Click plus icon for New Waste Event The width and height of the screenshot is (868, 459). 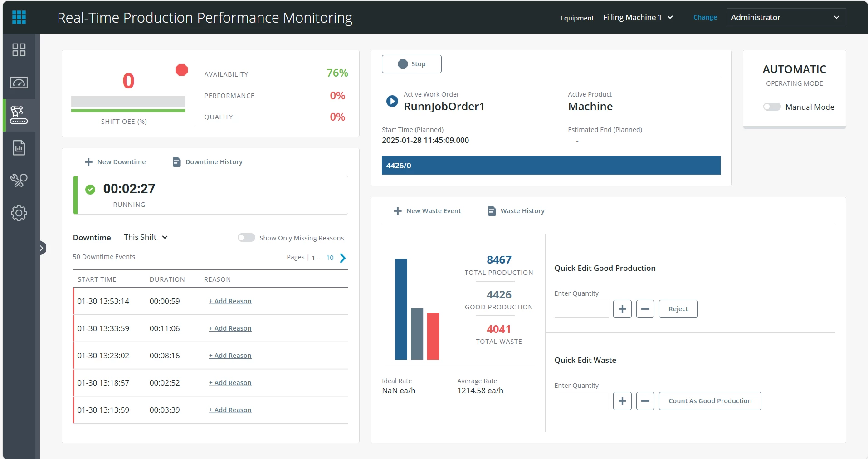point(398,211)
